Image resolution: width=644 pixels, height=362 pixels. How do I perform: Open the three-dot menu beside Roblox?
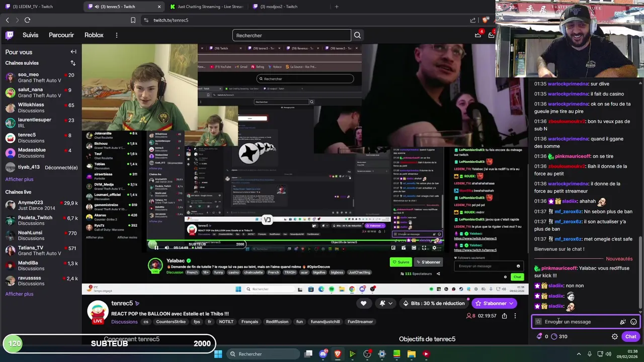pyautogui.click(x=116, y=35)
